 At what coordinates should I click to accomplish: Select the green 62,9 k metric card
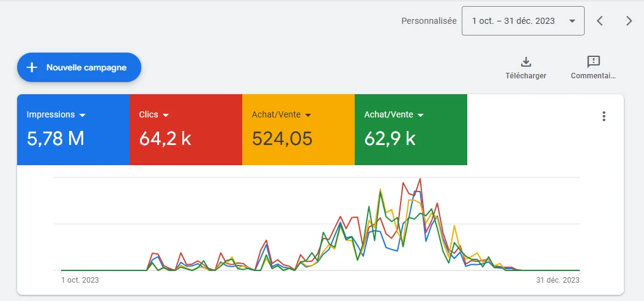tap(411, 130)
